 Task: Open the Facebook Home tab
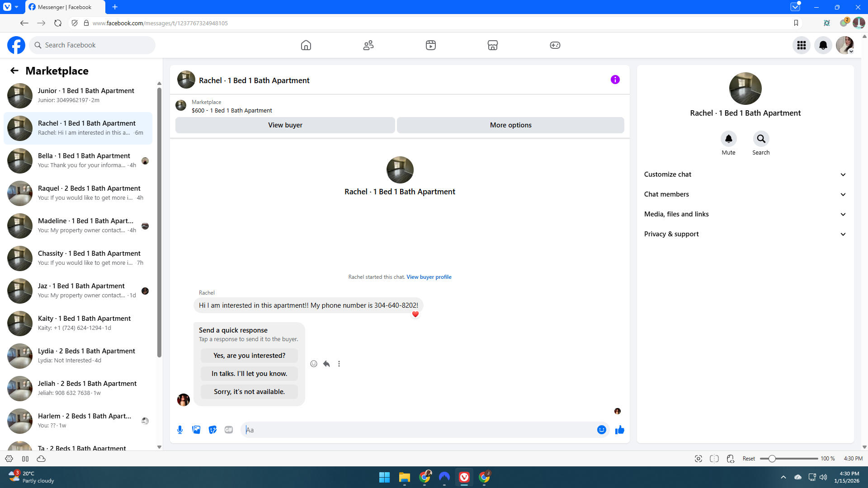(x=306, y=45)
